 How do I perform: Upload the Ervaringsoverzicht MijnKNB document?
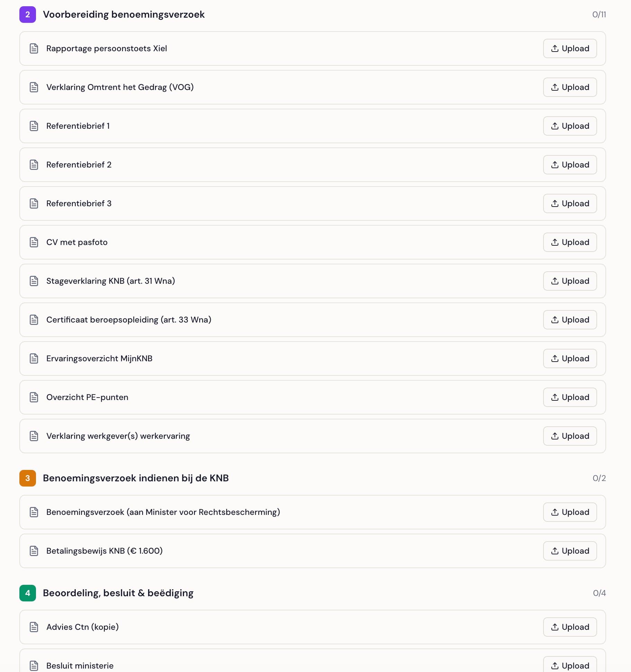click(x=570, y=358)
